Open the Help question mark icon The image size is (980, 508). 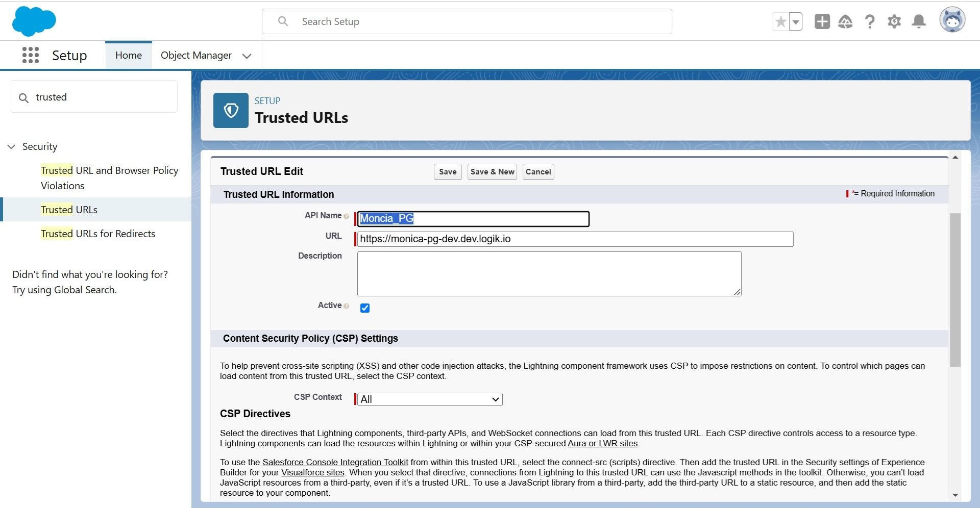[x=870, y=21]
